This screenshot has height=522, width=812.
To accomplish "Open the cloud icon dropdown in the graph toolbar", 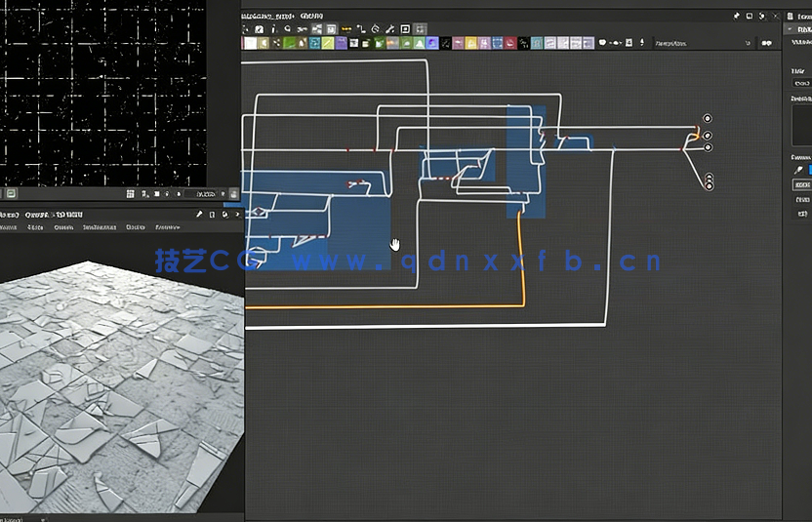I will pos(616,43).
